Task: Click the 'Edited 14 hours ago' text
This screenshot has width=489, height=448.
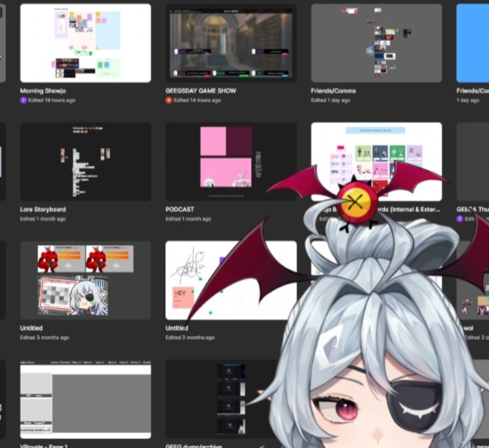Action: (197, 100)
